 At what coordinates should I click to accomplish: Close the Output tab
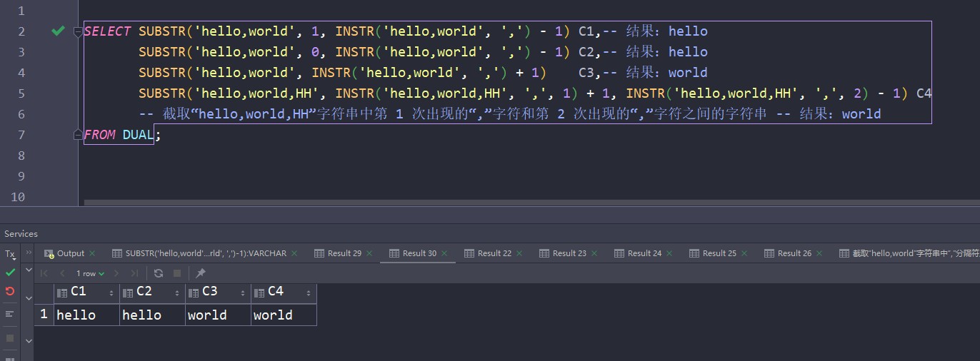pos(94,253)
